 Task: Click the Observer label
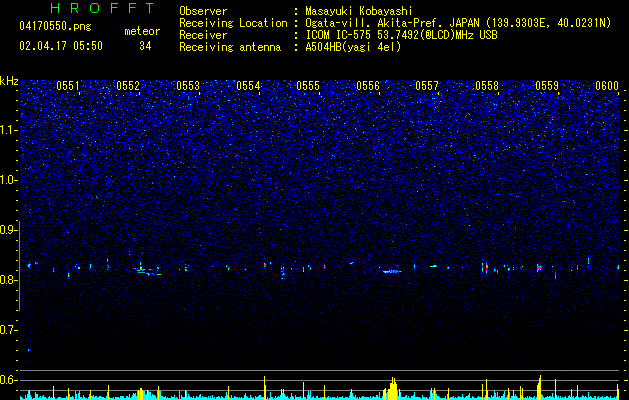pyautogui.click(x=203, y=11)
